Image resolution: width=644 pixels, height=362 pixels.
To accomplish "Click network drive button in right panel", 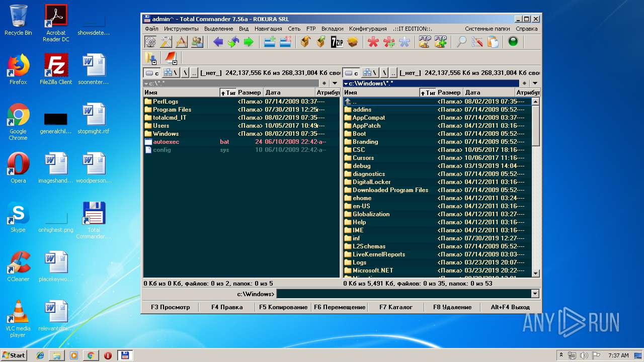I will pos(370,73).
